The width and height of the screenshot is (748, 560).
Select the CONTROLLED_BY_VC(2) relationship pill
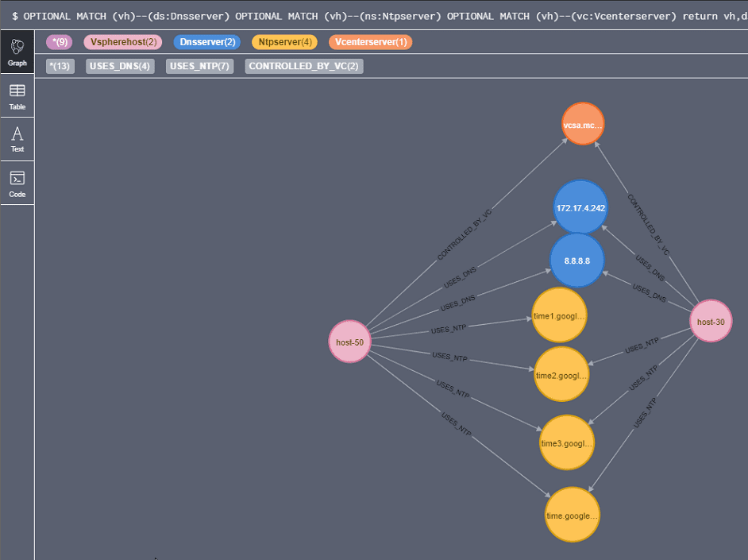coord(303,66)
